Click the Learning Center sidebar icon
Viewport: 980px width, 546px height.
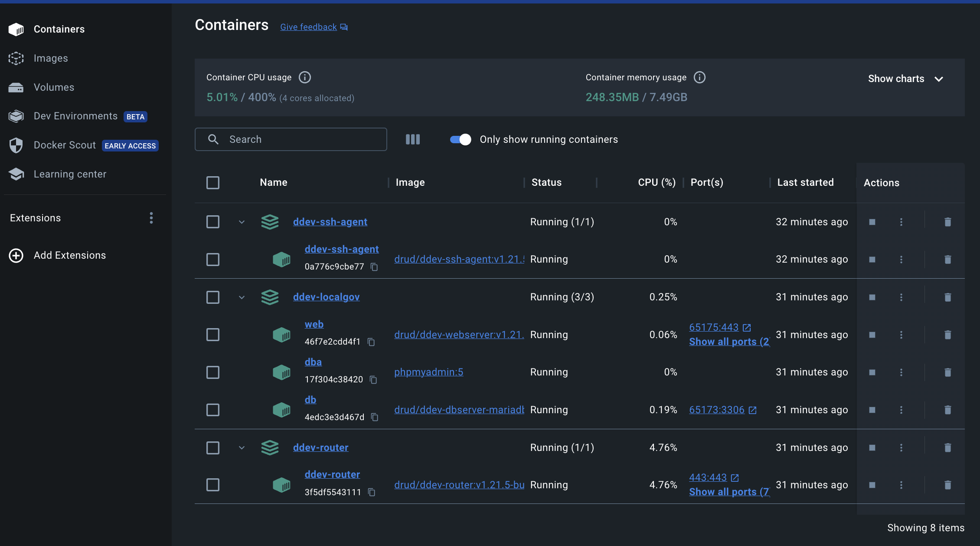pos(16,174)
